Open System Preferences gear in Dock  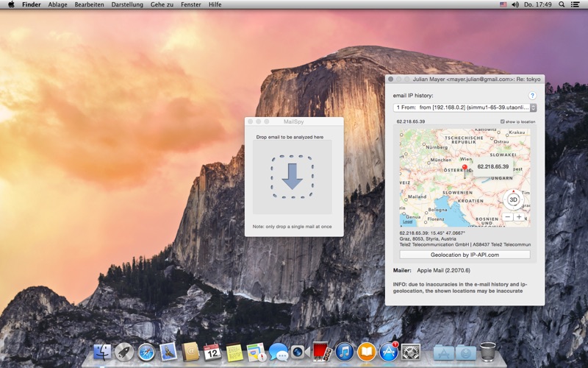(411, 353)
